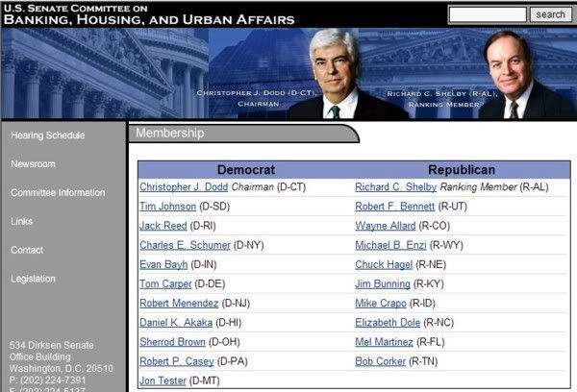
Task: Open the Contact sidebar item
Action: click(27, 250)
